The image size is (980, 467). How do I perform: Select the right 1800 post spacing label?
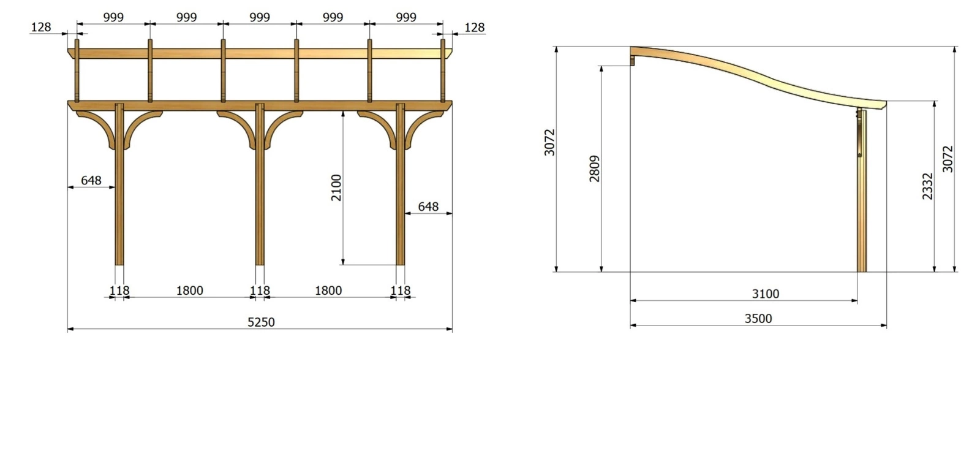coord(328,290)
